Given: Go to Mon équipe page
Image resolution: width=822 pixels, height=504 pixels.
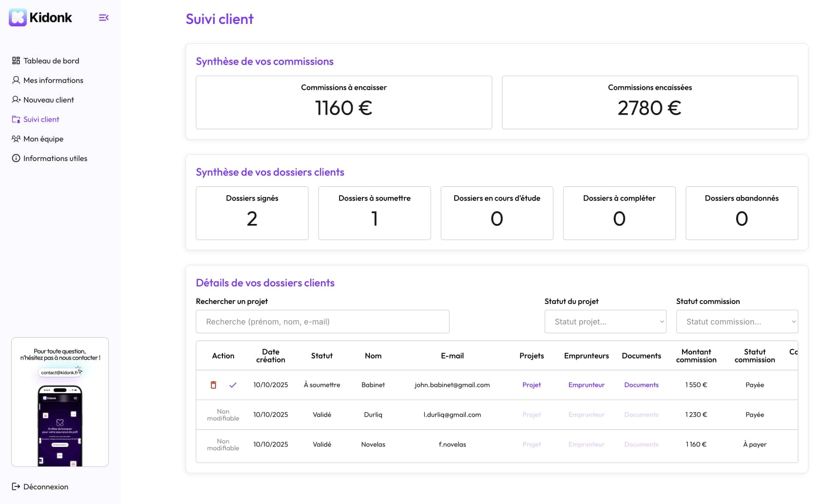Looking at the screenshot, I should tap(43, 139).
